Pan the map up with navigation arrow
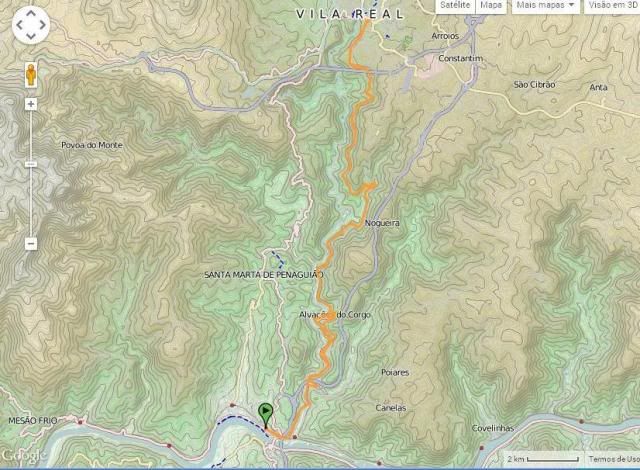The width and height of the screenshot is (640, 470). point(31,13)
